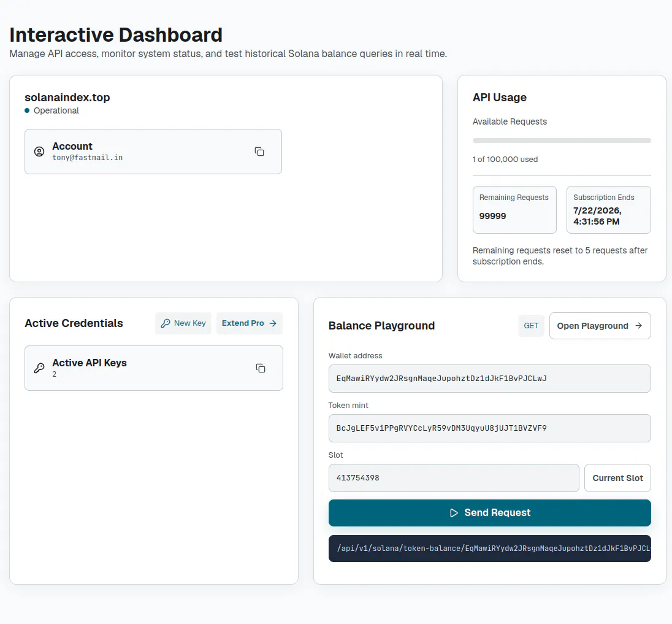Click the Available Requests progress bar
The height and width of the screenshot is (624, 672).
pos(562,141)
